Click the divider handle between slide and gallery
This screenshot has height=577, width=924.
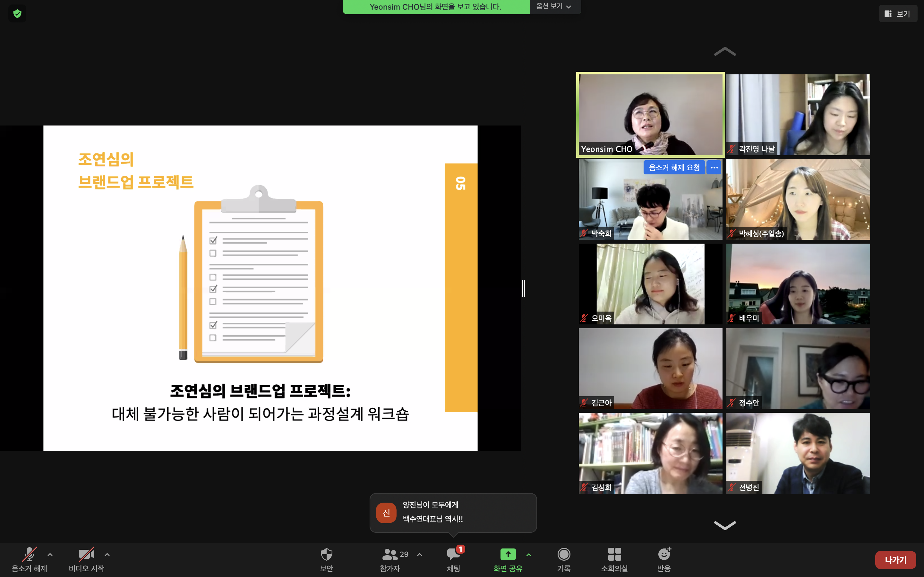[x=524, y=288]
